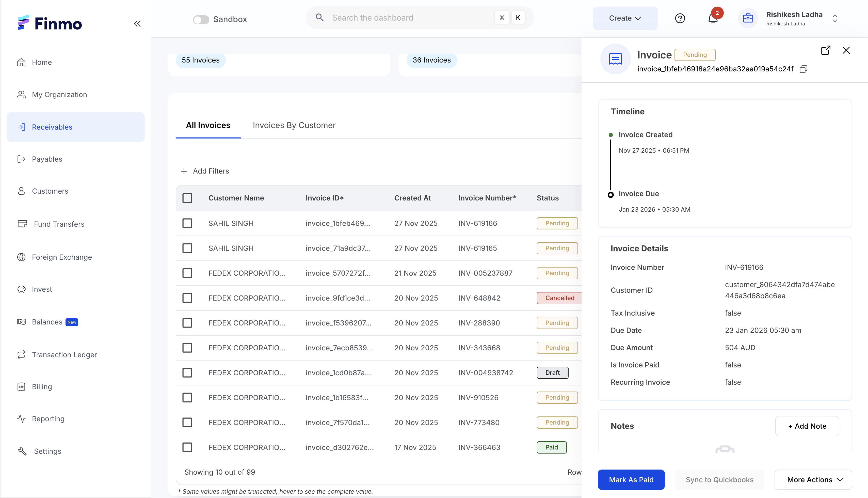Click the Add Note button
868x498 pixels.
pos(807,426)
